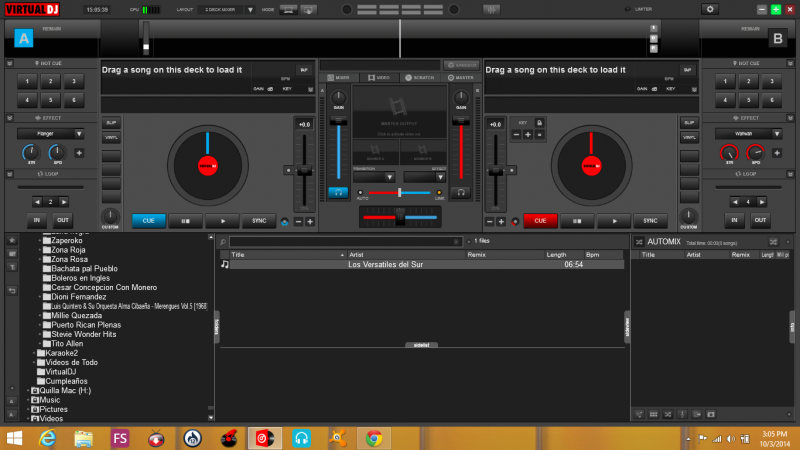Toggle the key lock on right deck
The image size is (800, 450).
click(x=540, y=122)
